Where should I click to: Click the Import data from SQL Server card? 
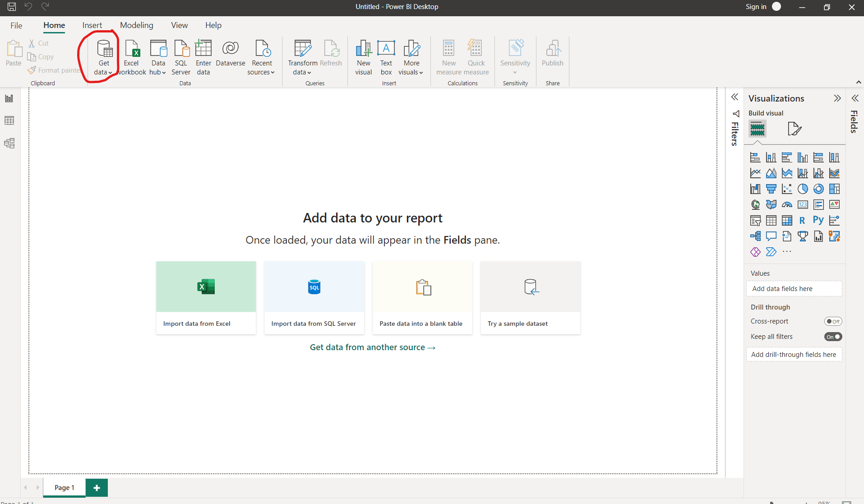(314, 298)
